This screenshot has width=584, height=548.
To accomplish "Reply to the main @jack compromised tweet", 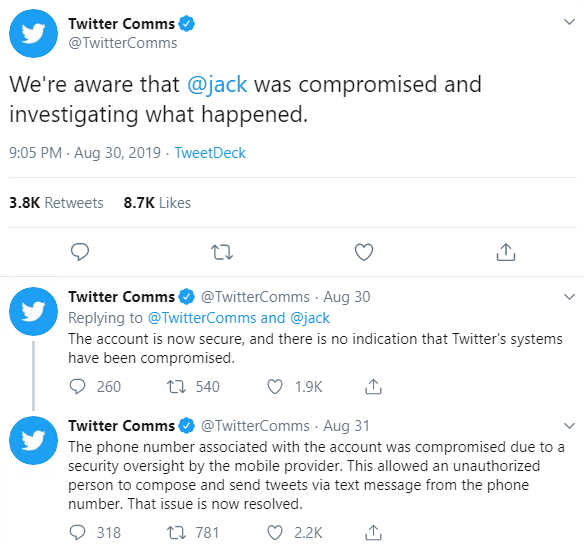I will pyautogui.click(x=80, y=252).
